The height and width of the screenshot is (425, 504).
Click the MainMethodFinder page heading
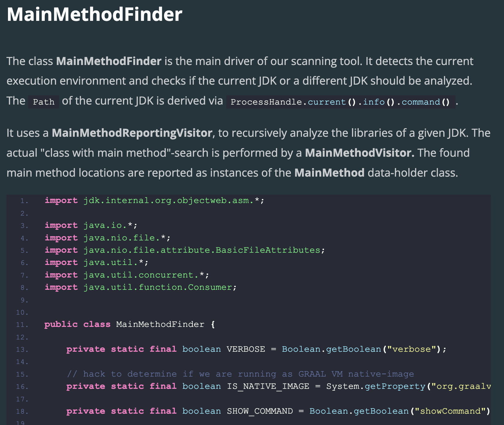pos(94,14)
